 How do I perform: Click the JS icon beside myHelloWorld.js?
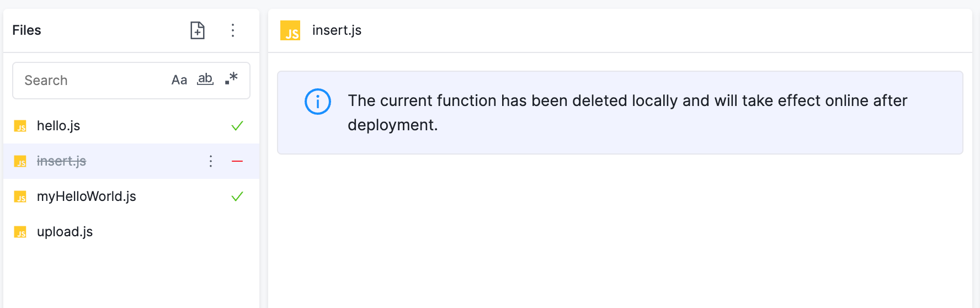coord(20,197)
